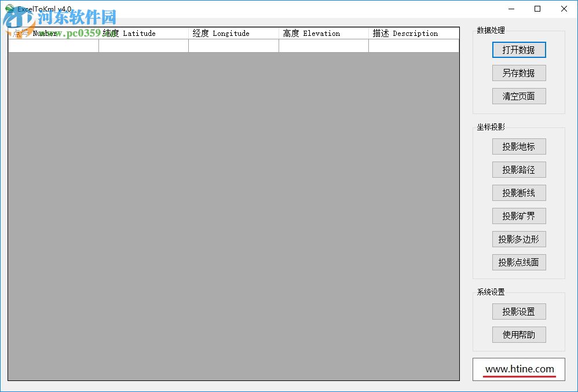Click the 另存数据 (Save Data As) button
578x392 pixels.
pyautogui.click(x=518, y=73)
